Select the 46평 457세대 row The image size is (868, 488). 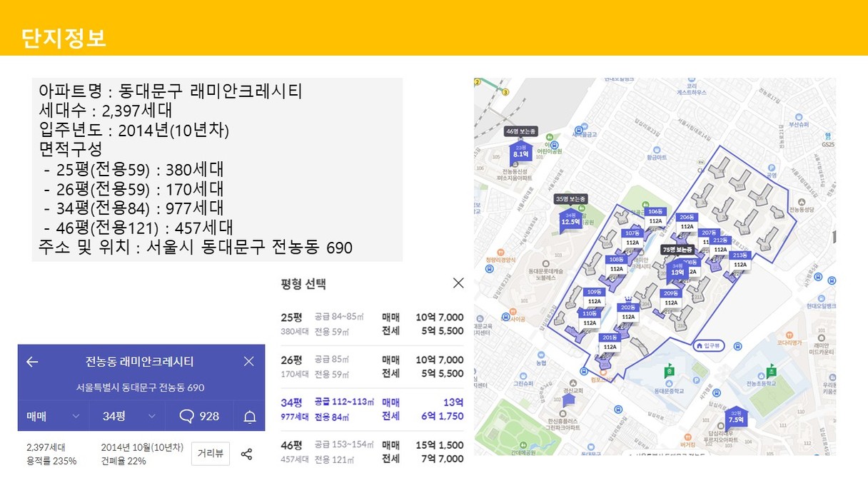coord(373,452)
